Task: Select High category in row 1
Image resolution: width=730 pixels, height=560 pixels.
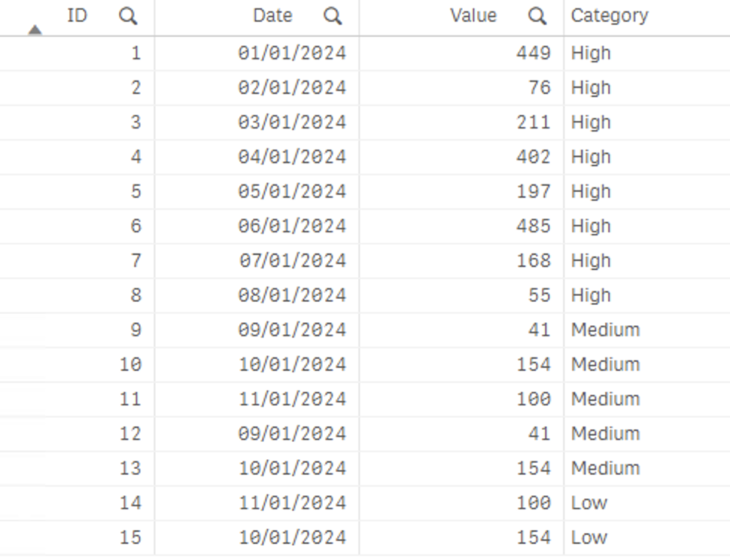Action: point(591,53)
